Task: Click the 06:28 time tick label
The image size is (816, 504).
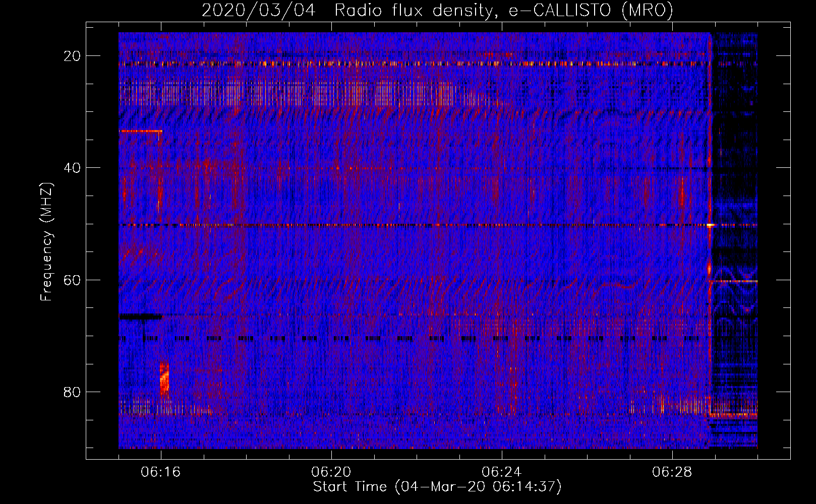Action: point(672,472)
